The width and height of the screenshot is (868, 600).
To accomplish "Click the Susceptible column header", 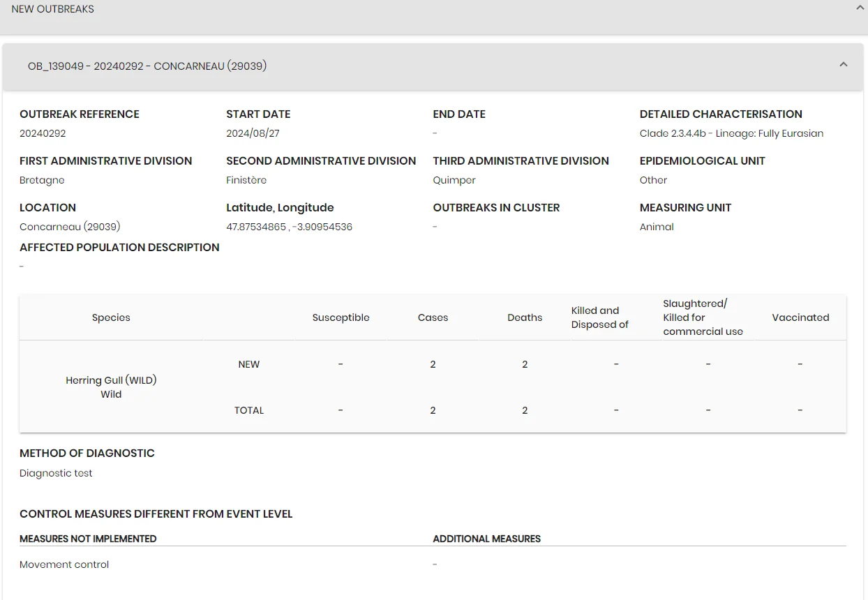I will (x=341, y=317).
